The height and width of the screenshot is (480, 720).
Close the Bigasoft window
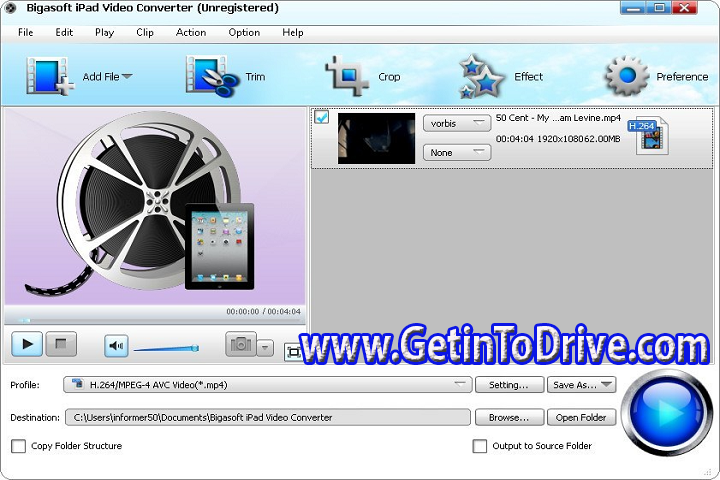pyautogui.click(x=685, y=8)
